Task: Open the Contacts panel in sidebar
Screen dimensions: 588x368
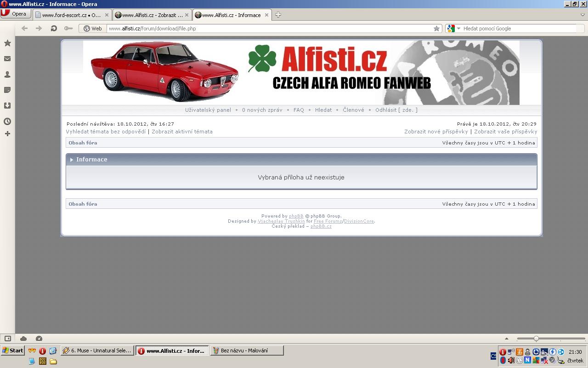Action: point(7,75)
